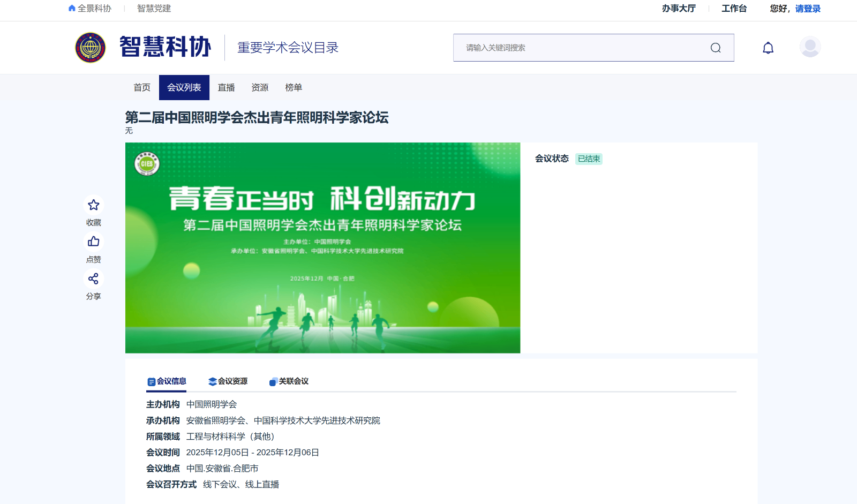
Task: Click the 主办机构 label
Action: (163, 404)
